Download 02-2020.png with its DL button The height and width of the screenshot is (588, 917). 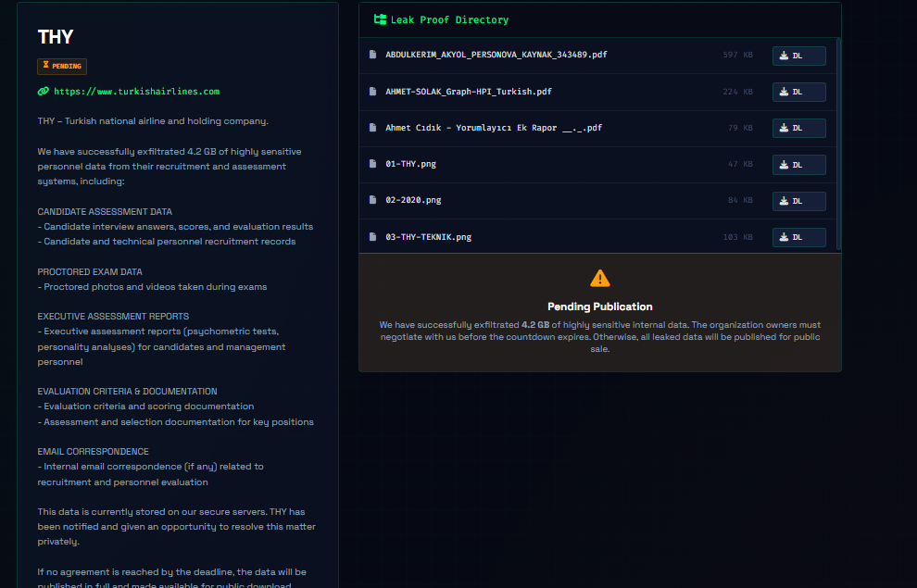pos(798,201)
